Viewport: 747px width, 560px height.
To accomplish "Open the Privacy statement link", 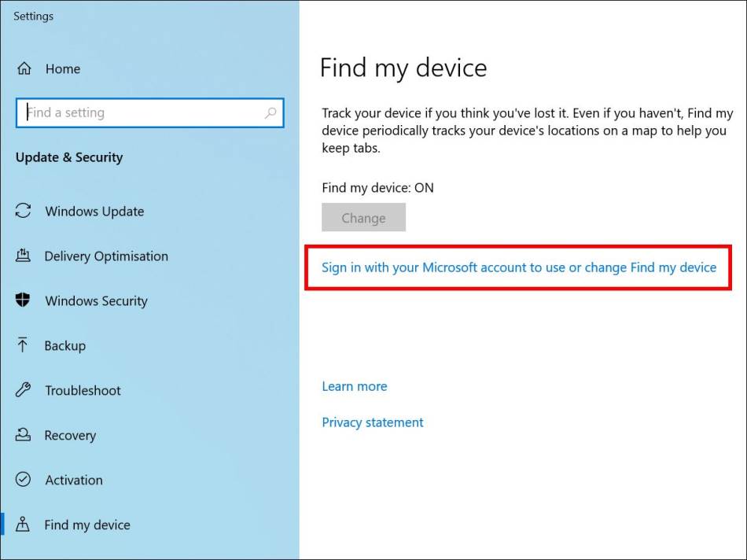I will click(x=373, y=422).
